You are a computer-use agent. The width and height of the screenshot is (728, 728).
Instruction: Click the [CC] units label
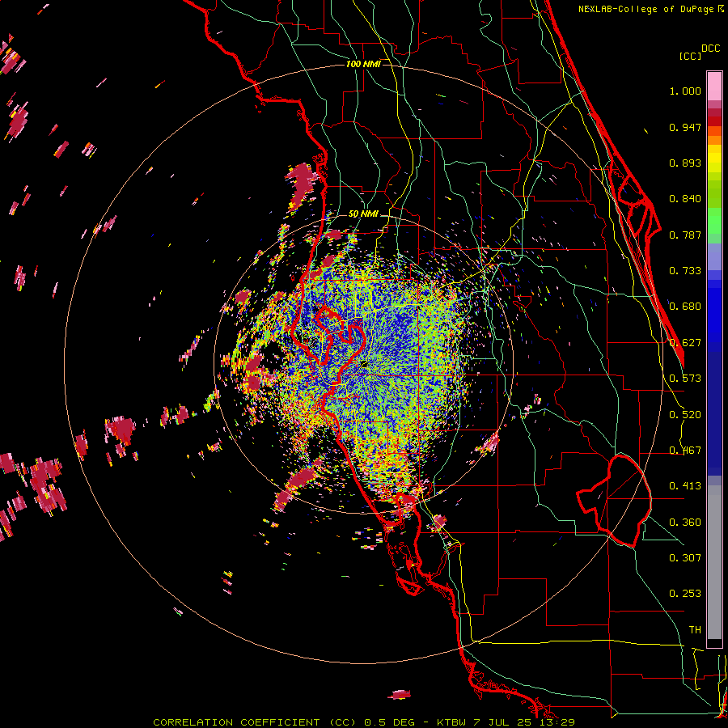click(x=690, y=56)
